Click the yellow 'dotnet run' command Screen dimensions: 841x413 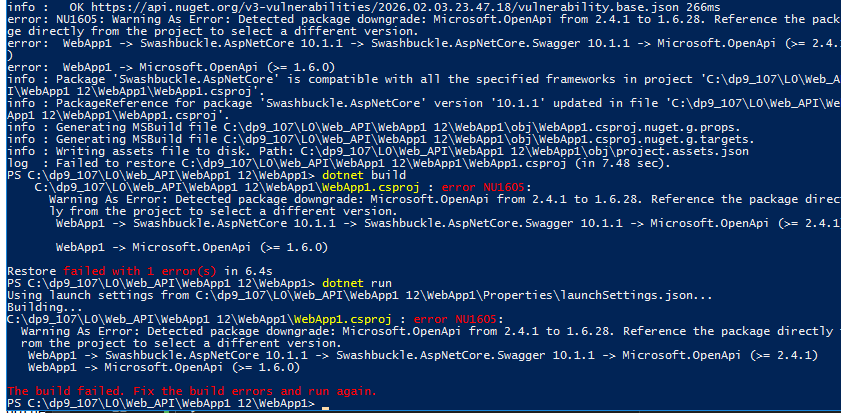[x=357, y=283]
